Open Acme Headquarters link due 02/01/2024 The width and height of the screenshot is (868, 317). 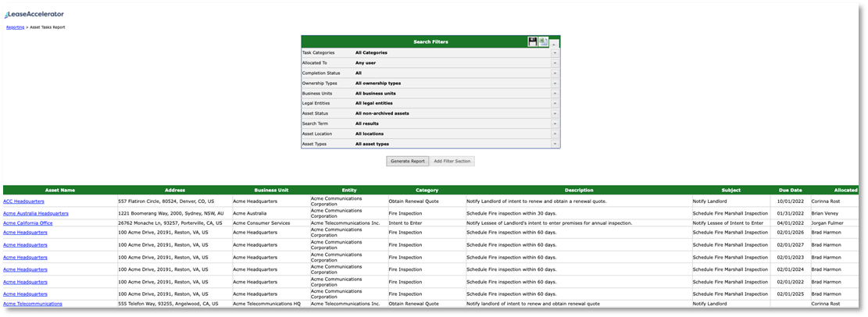click(26, 269)
